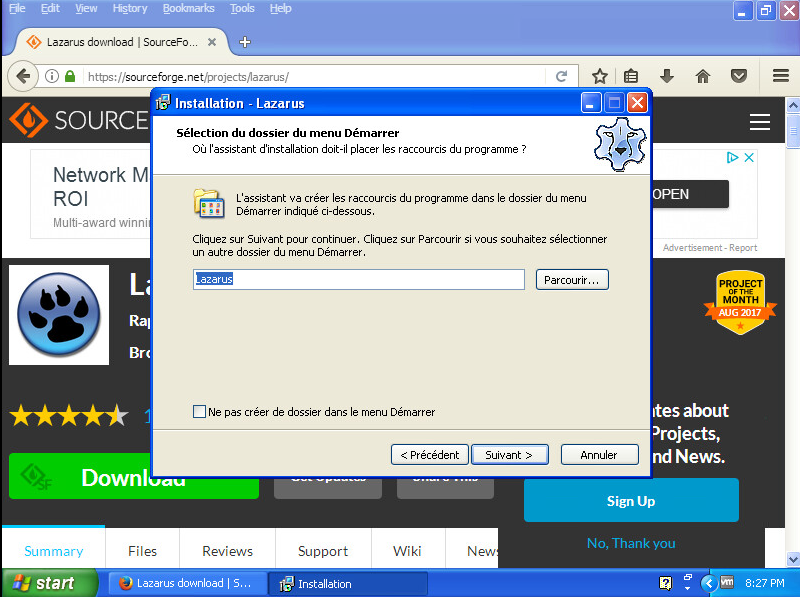Click the Lazarus installer wizard logo
This screenshot has width=800, height=597.
pyautogui.click(x=620, y=144)
